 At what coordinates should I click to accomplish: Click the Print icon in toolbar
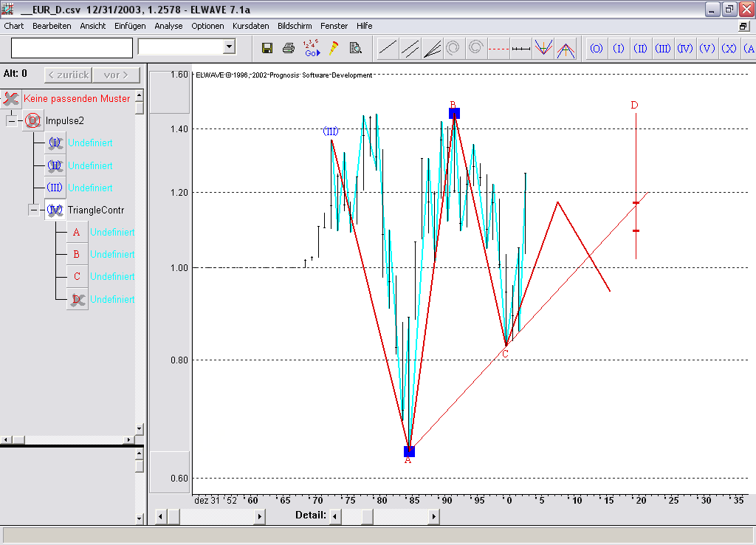289,48
